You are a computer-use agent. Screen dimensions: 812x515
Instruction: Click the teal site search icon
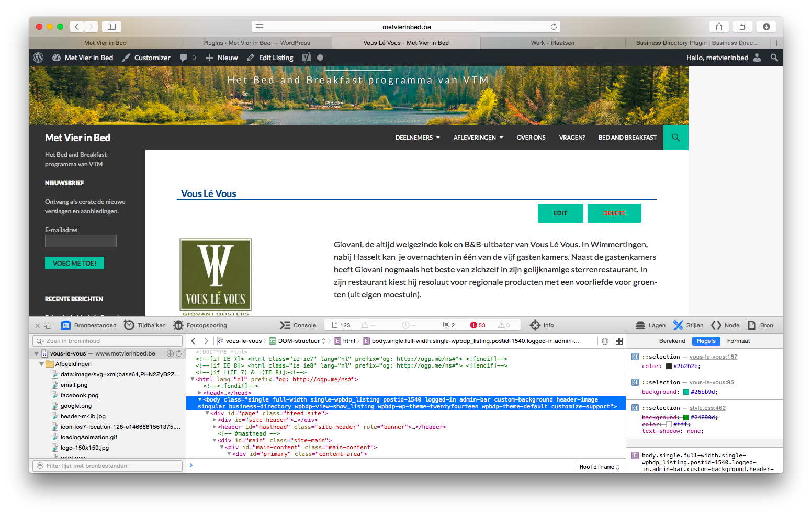coord(676,138)
